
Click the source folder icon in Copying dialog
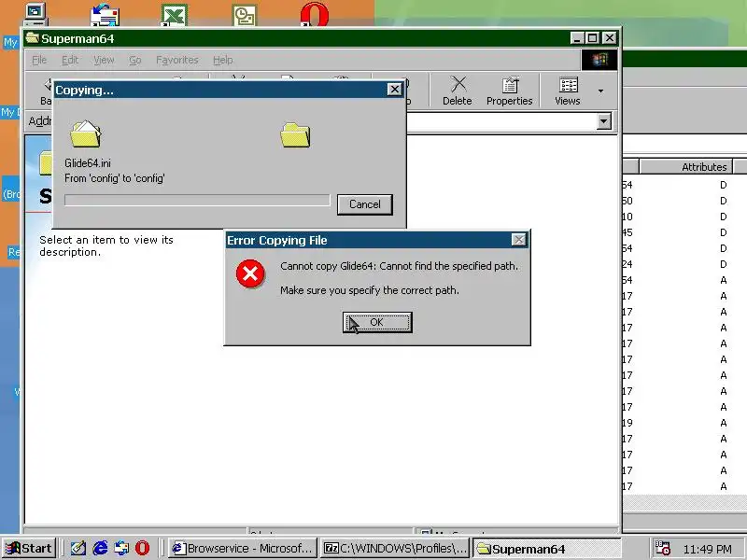[x=86, y=133]
